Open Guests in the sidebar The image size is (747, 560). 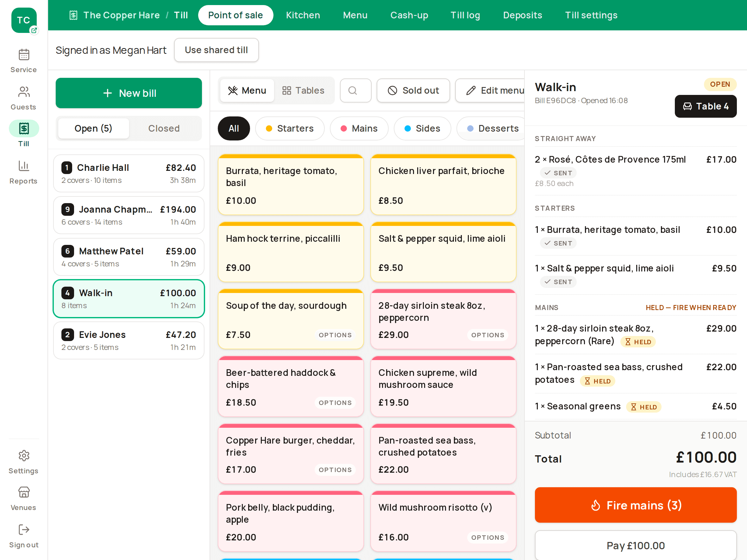point(24,98)
